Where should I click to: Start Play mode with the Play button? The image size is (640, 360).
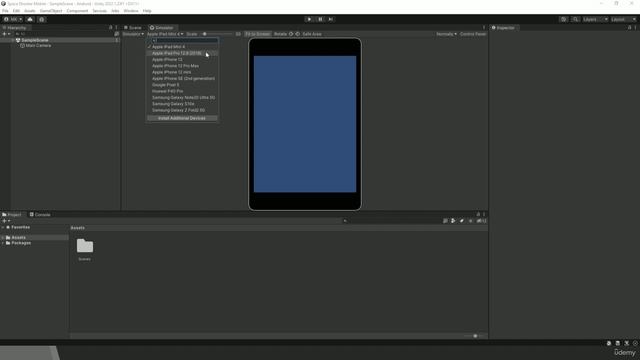tap(309, 19)
